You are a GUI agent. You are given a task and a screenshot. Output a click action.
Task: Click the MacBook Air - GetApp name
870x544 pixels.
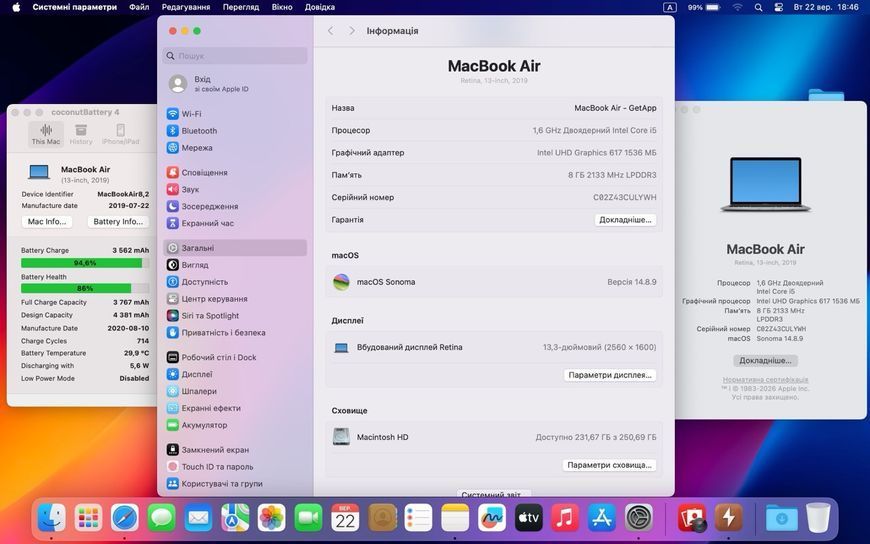pyautogui.click(x=615, y=108)
